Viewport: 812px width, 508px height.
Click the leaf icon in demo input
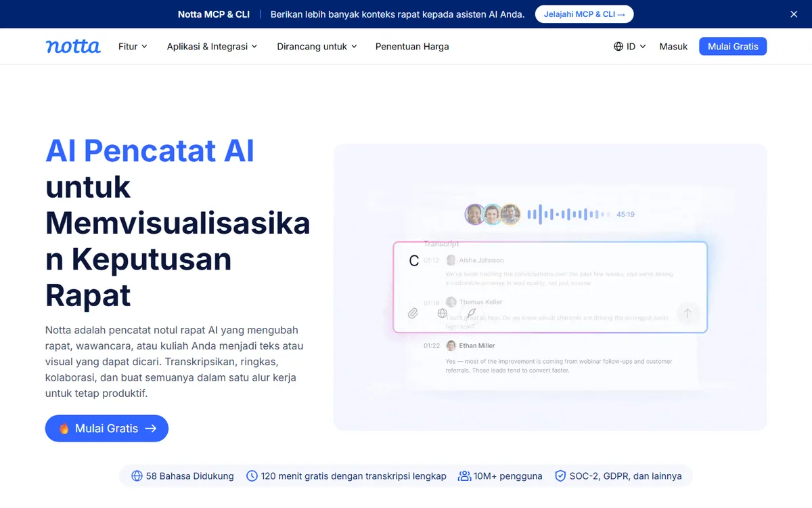click(471, 313)
